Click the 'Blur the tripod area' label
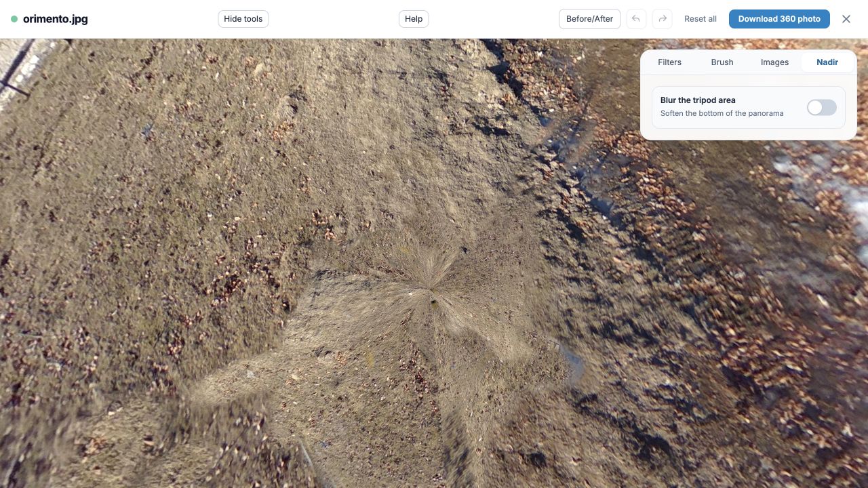Viewport: 868px width, 488px height. click(x=698, y=100)
